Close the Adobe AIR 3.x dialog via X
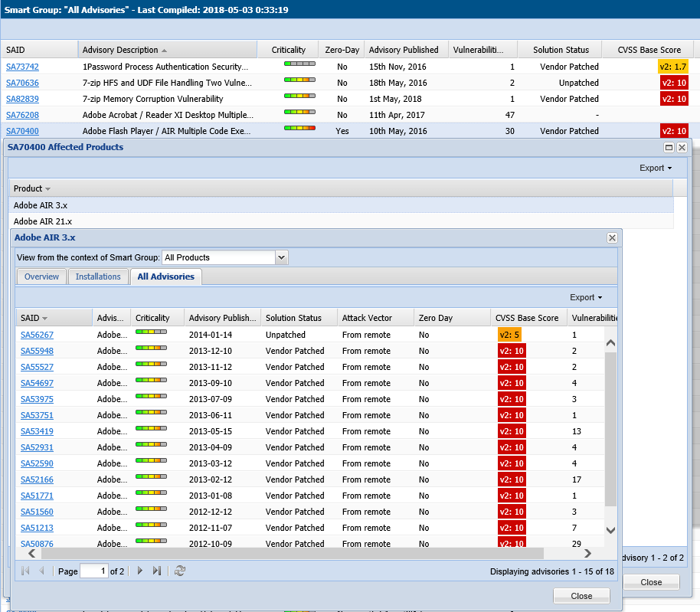 click(x=612, y=237)
